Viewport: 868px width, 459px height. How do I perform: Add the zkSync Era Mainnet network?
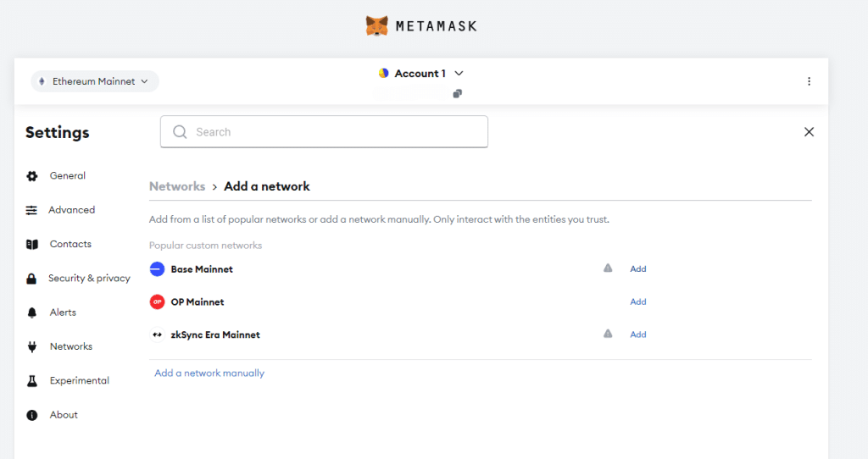(x=638, y=334)
